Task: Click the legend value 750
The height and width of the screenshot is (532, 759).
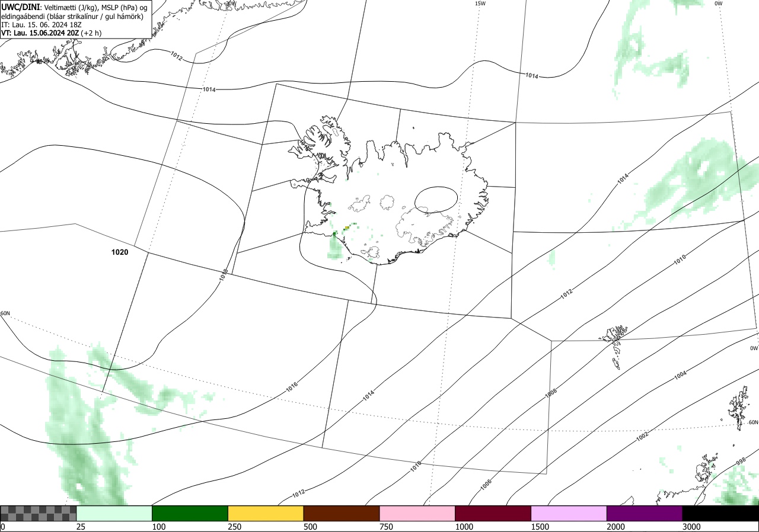Action: 386,527
